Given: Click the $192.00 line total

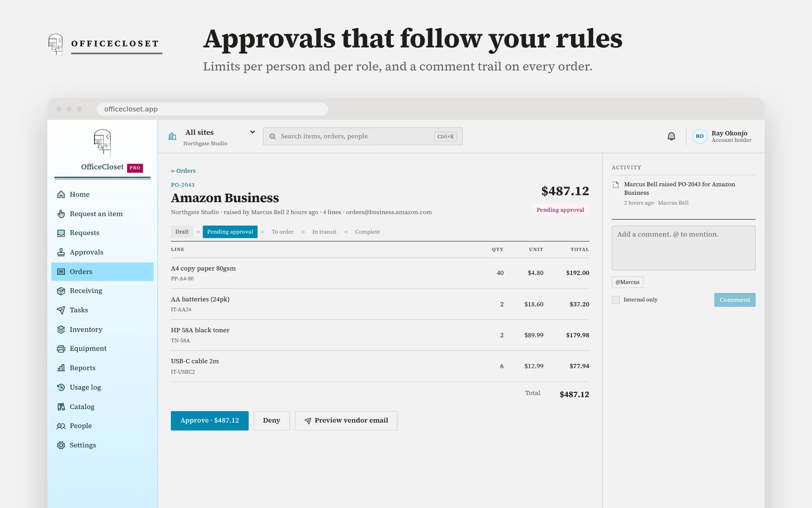Looking at the screenshot, I should tap(578, 273).
